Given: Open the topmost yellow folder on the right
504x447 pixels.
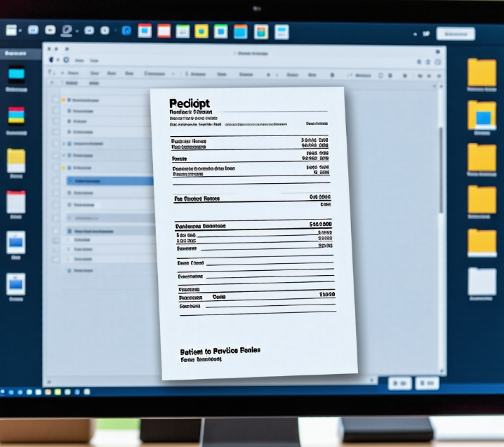Looking at the screenshot, I should (482, 72).
